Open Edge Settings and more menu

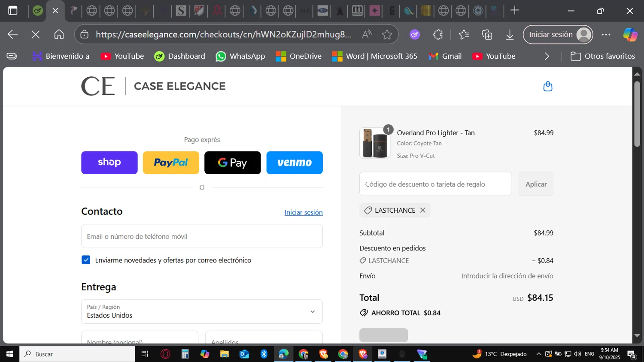click(x=606, y=34)
